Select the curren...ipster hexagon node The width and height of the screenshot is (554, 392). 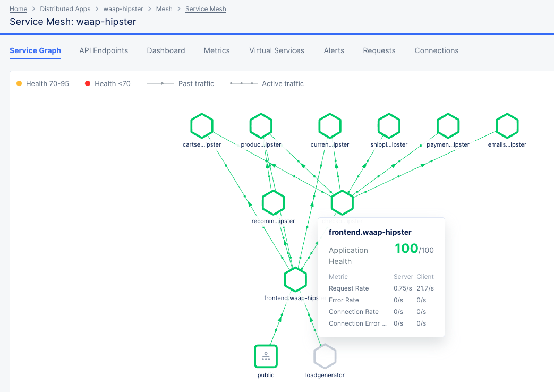pos(330,125)
